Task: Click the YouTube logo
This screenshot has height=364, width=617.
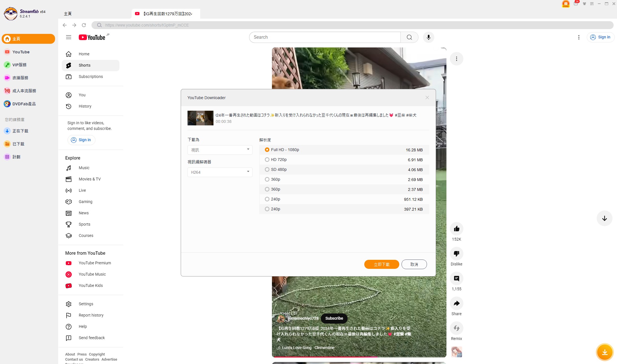Action: pyautogui.click(x=92, y=37)
